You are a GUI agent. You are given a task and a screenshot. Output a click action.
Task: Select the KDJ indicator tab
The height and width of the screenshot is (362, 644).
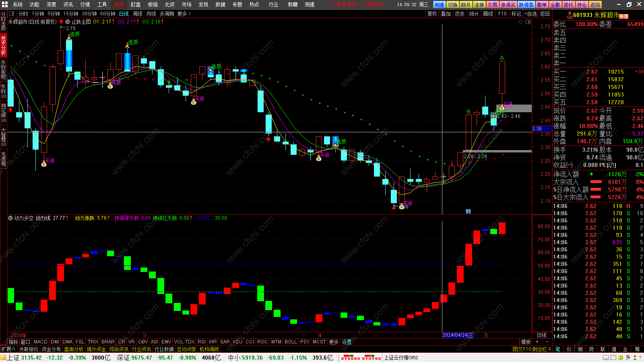(238, 342)
